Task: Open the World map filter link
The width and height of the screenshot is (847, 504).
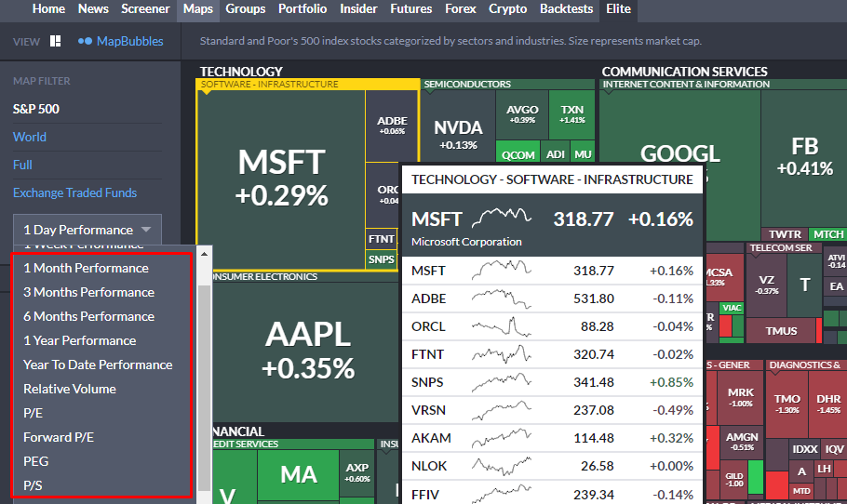Action: 30,137
